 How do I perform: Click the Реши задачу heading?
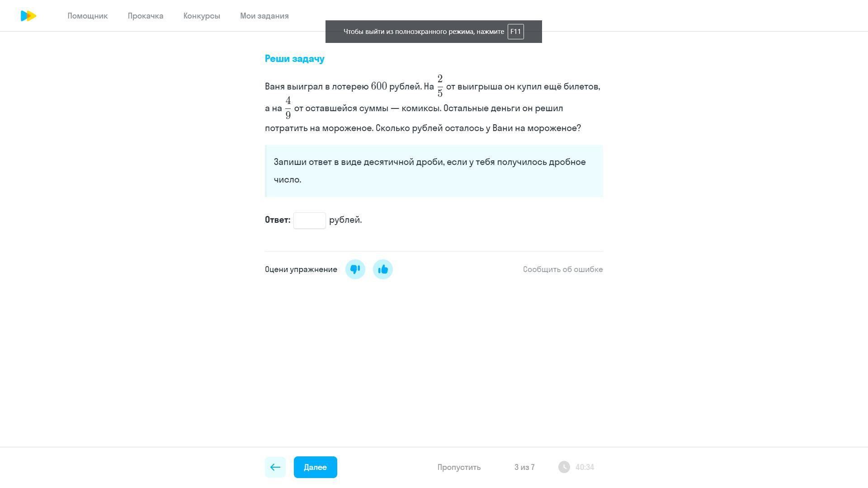295,59
